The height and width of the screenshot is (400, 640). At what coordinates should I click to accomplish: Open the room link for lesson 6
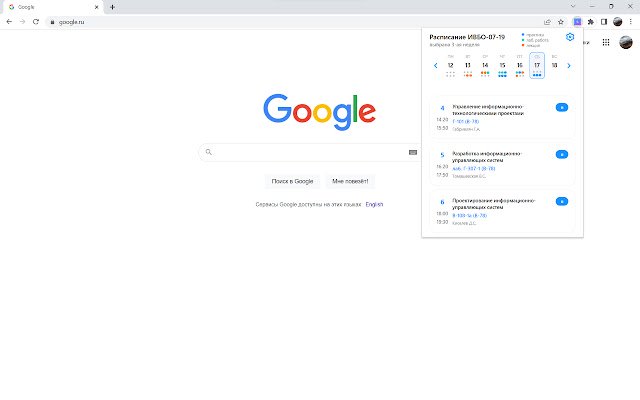point(469,215)
